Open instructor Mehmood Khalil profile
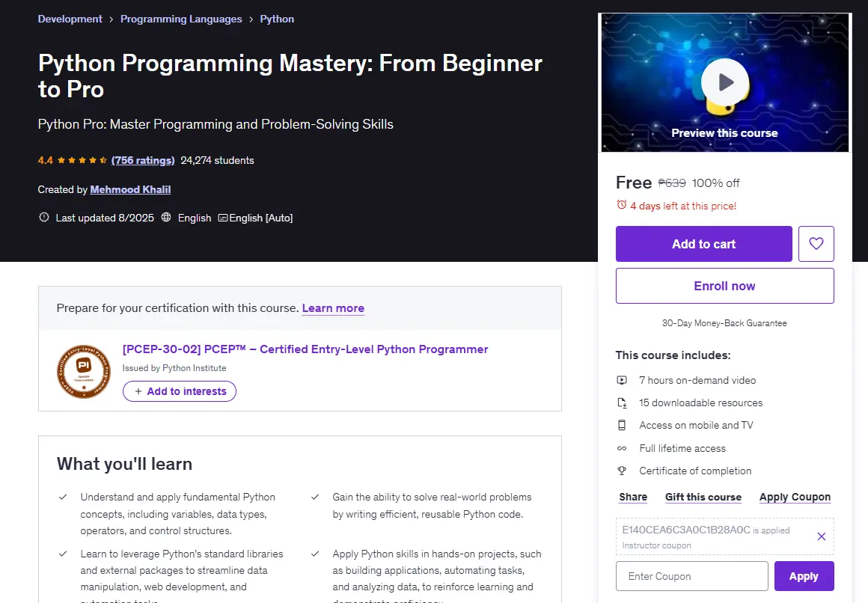Image resolution: width=868 pixels, height=603 pixels. (x=130, y=189)
